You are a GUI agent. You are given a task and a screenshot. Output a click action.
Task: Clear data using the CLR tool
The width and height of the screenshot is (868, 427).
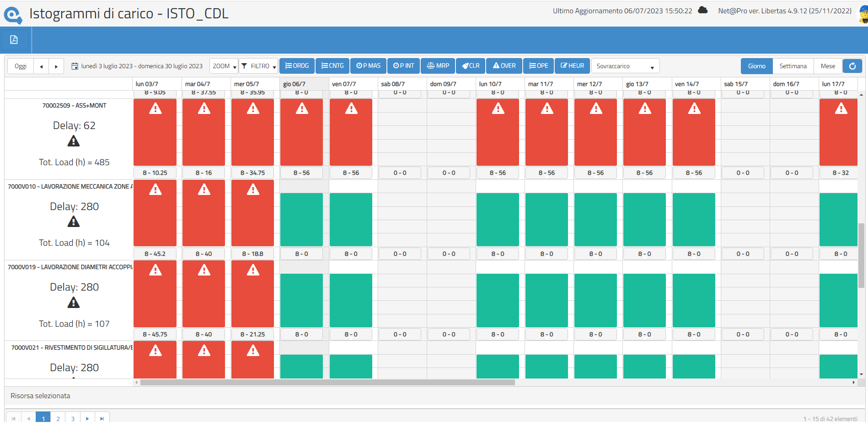pyautogui.click(x=470, y=66)
